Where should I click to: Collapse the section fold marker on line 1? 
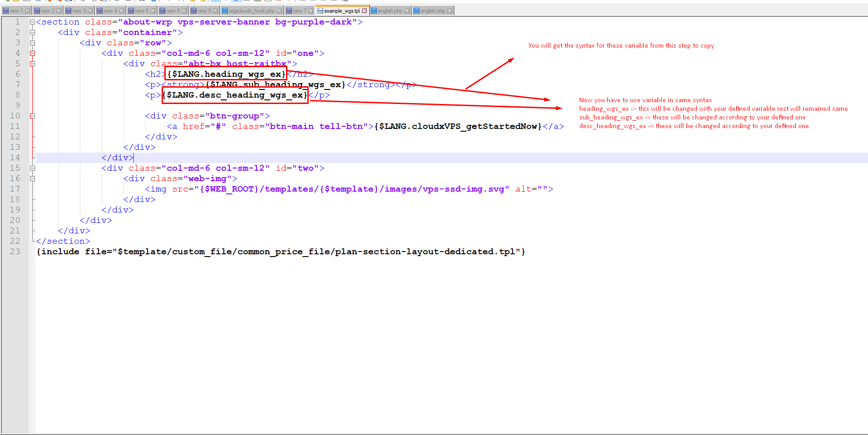[x=32, y=22]
